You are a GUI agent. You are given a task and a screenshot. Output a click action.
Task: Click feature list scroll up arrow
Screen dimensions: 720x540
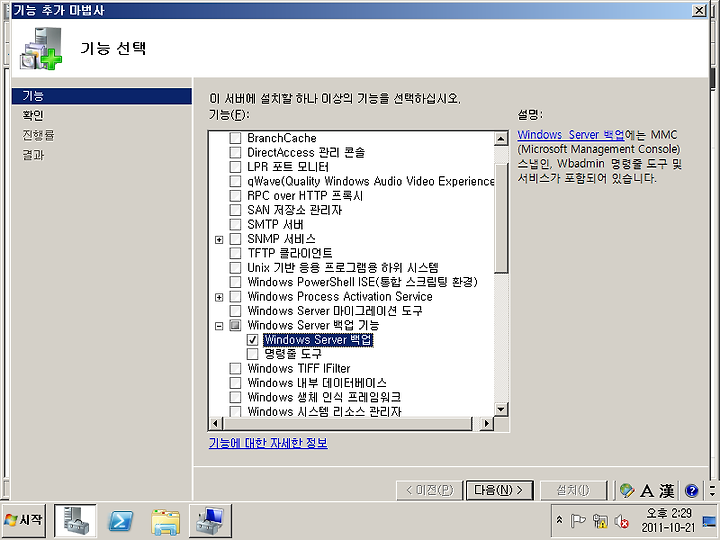point(501,139)
